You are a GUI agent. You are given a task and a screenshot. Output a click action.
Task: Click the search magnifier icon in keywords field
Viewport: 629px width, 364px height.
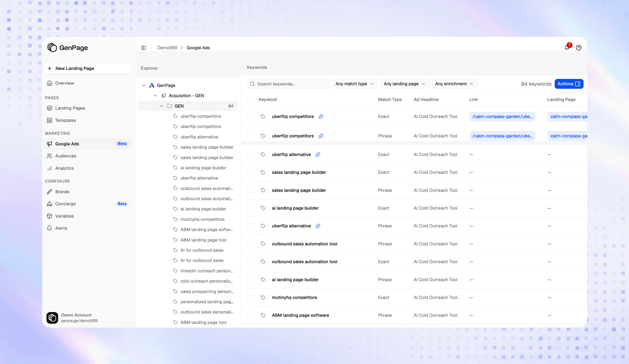[252, 84]
